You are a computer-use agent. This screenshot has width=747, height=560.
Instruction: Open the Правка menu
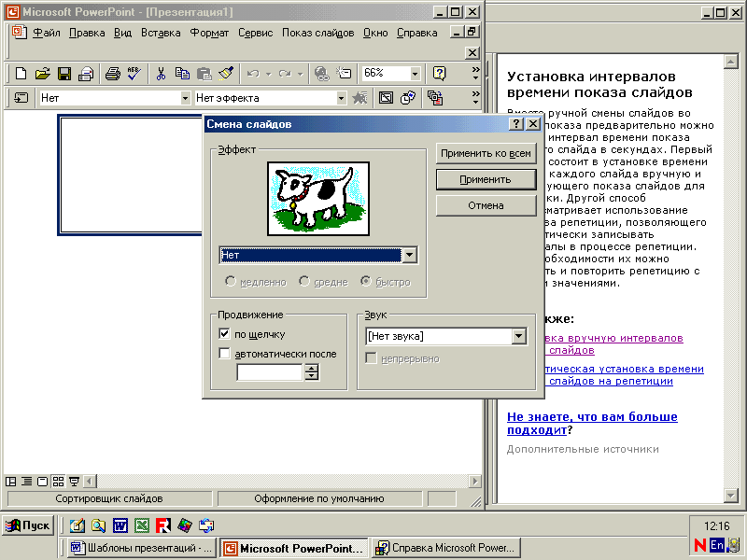pos(87,33)
